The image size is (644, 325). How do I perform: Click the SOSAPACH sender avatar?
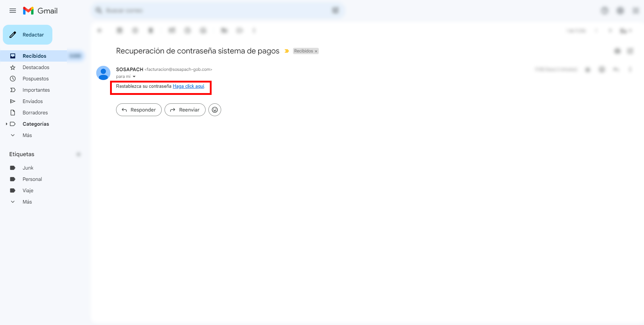pos(103,73)
